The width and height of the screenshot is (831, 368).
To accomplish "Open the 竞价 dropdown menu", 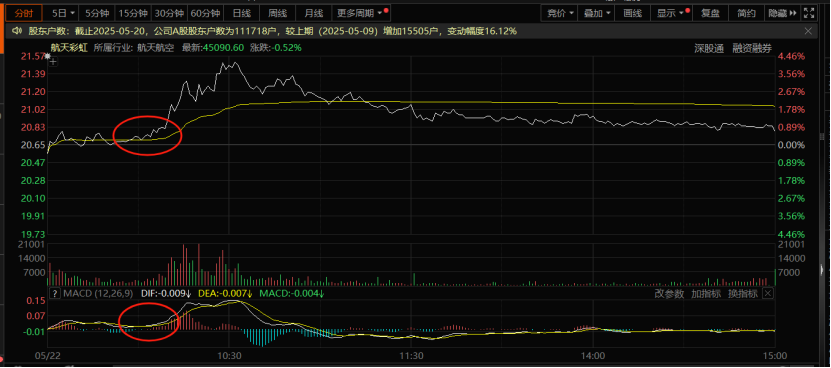I will [560, 13].
